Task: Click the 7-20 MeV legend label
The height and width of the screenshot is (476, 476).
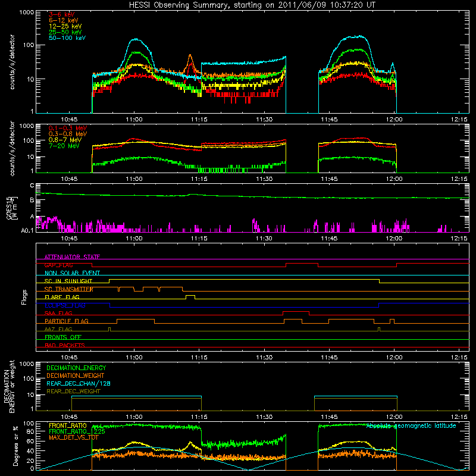Action: point(64,146)
